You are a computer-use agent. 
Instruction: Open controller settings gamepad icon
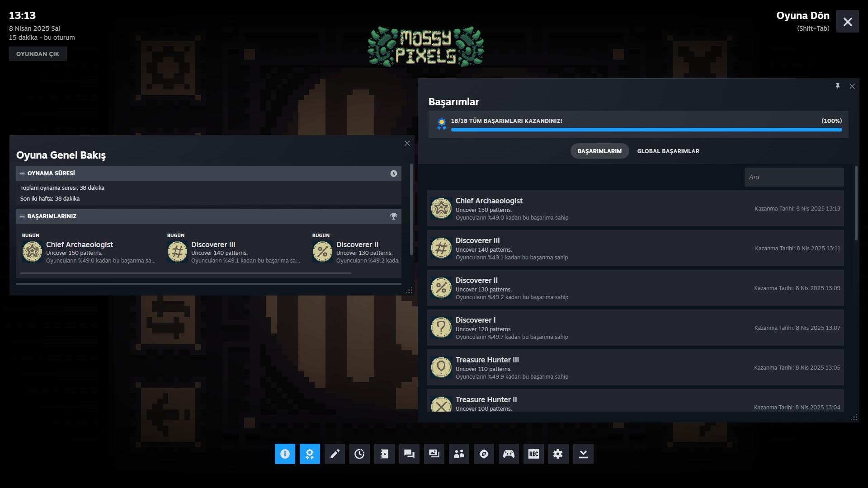coord(509,454)
